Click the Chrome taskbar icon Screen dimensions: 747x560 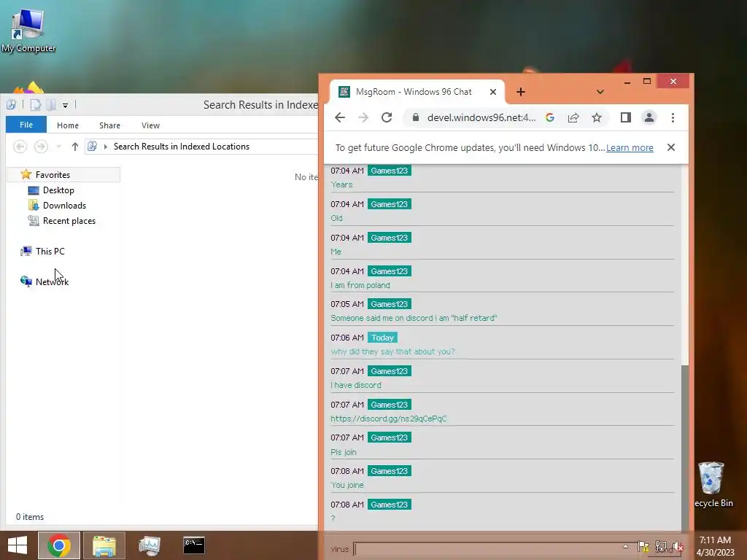tap(59, 545)
